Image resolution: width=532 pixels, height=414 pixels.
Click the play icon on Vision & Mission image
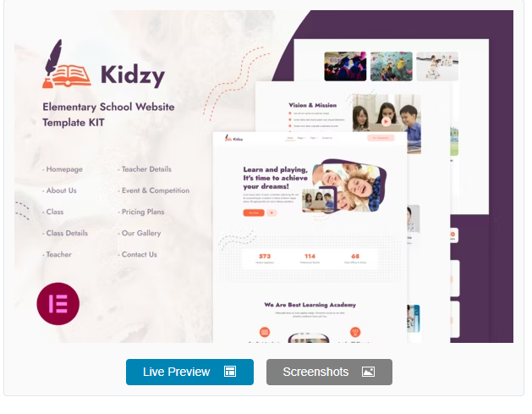point(387,121)
